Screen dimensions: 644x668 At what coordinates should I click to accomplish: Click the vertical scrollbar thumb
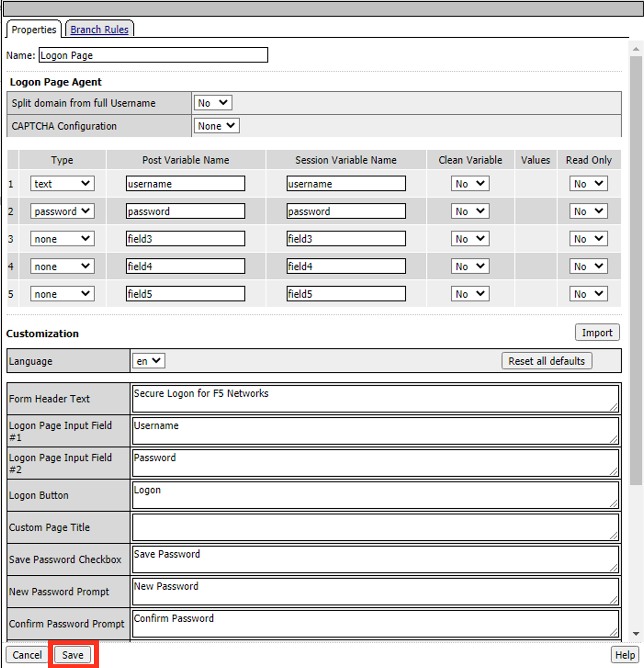pyautogui.click(x=636, y=271)
